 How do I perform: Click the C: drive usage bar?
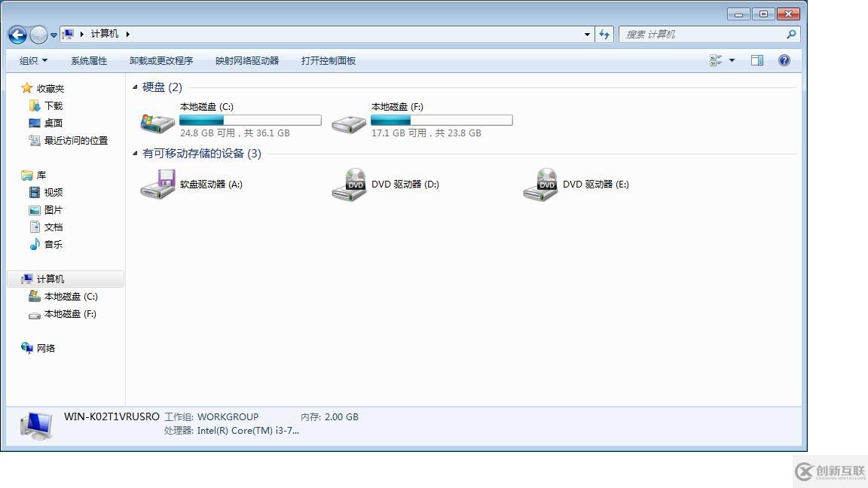(x=250, y=120)
